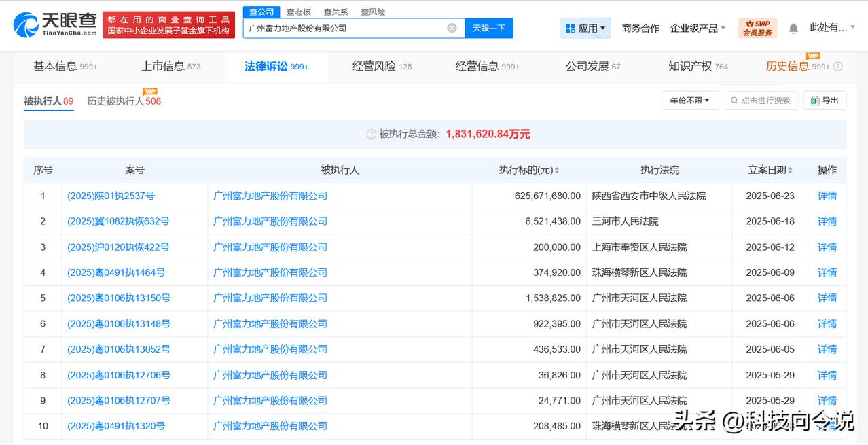Open case (2025)冀1082执恢632号

[118, 221]
